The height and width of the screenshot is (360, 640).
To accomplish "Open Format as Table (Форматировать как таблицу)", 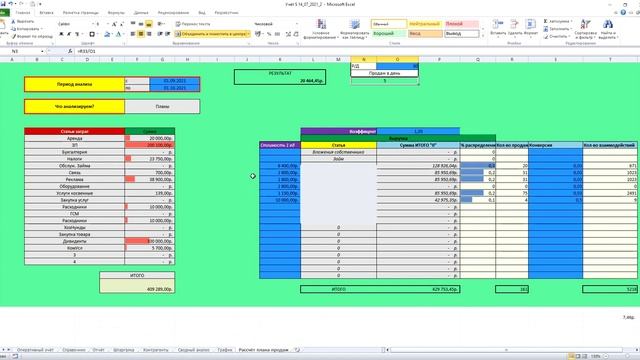I will pos(354,29).
